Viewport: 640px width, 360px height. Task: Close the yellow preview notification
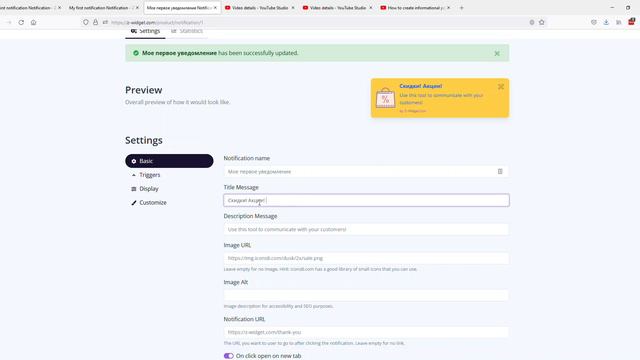pos(501,87)
